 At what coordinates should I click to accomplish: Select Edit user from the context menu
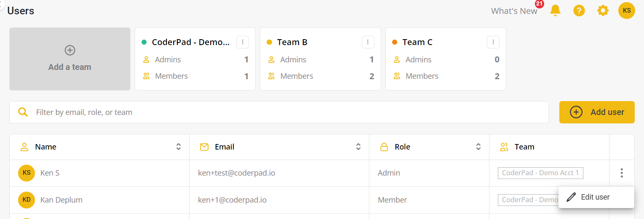click(x=595, y=197)
